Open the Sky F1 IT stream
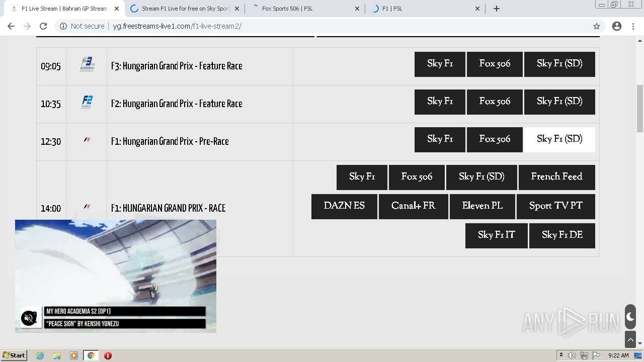The height and width of the screenshot is (362, 644). [x=497, y=235]
